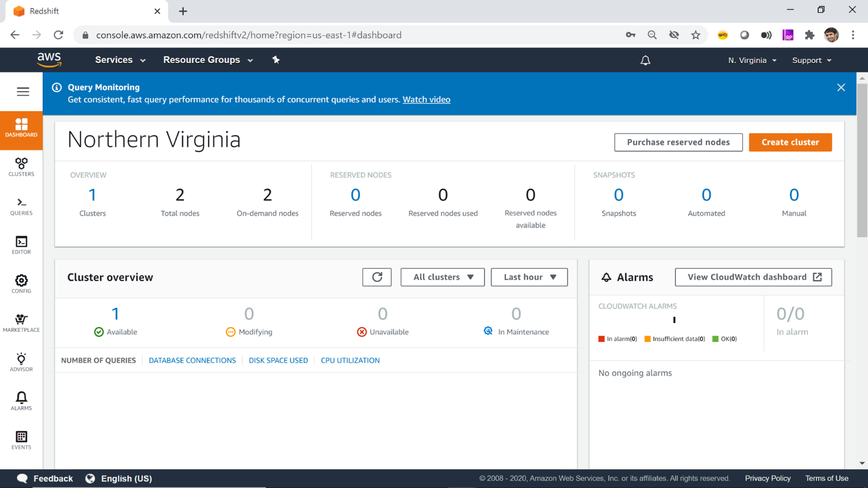
Task: Open the Alarms bell sidebar icon
Action: (x=21, y=401)
